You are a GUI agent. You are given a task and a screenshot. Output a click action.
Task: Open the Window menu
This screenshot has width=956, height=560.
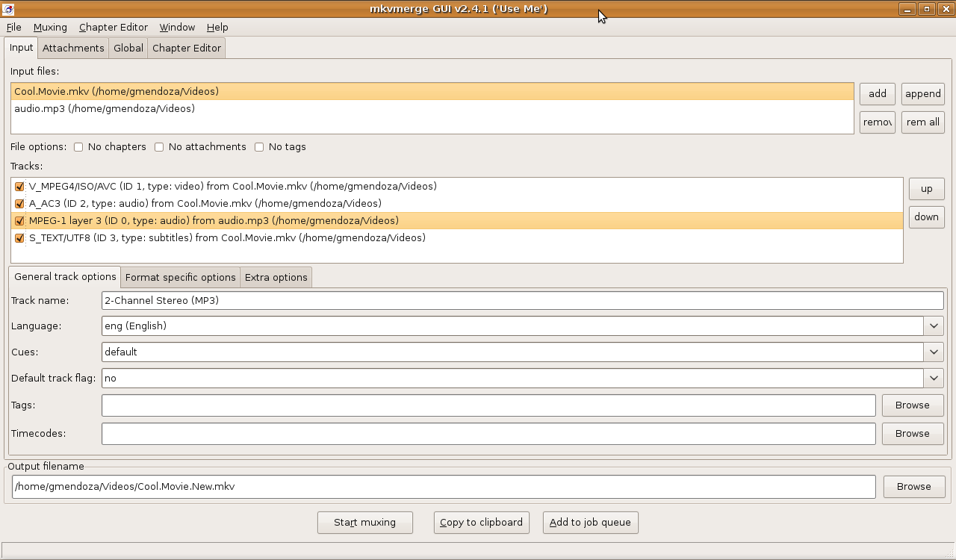coord(177,27)
